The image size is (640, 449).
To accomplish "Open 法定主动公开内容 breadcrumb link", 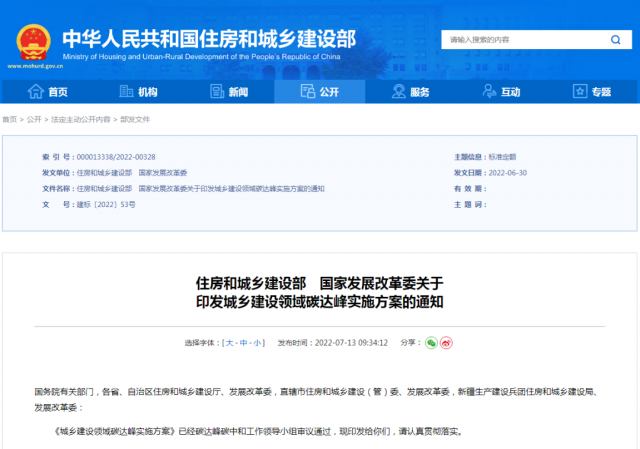I will tap(80, 119).
